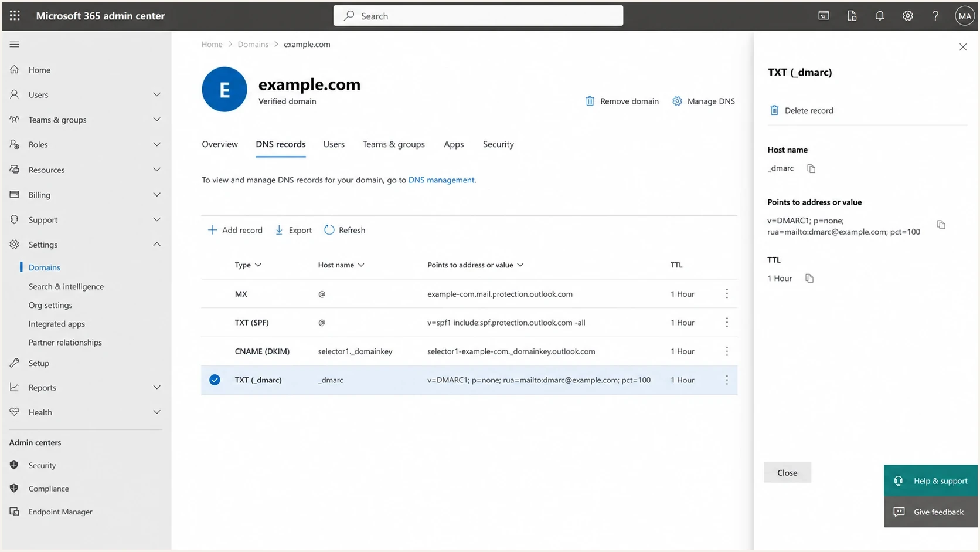980x552 pixels.
Task: Expand the Health sidebar section
Action: pyautogui.click(x=156, y=412)
